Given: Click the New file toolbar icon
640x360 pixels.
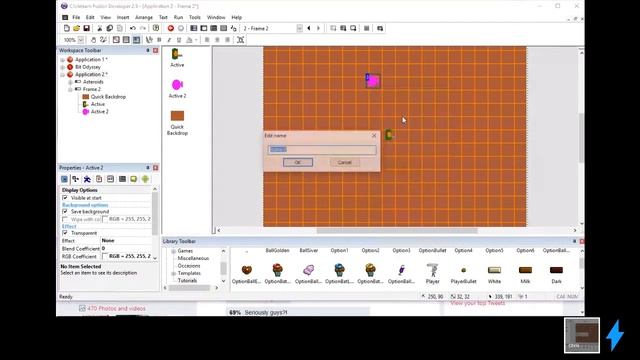Looking at the screenshot, I should 67,28.
